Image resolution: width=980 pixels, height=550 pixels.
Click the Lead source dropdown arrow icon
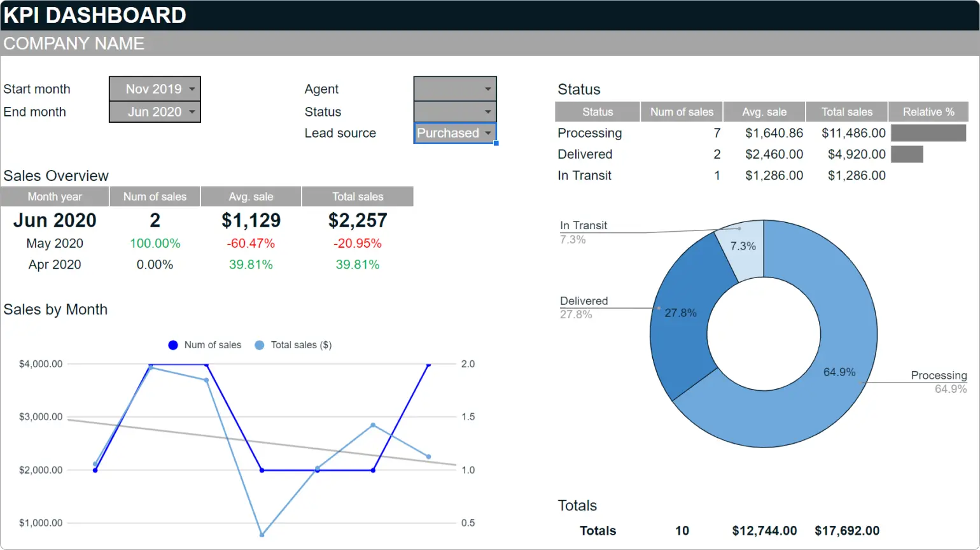point(487,133)
